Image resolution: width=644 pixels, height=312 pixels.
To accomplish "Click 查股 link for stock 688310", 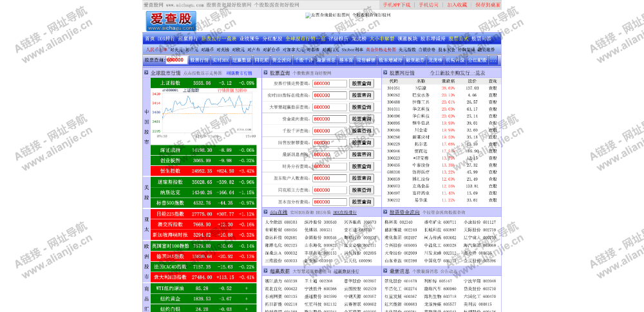I will pyautogui.click(x=492, y=172).
